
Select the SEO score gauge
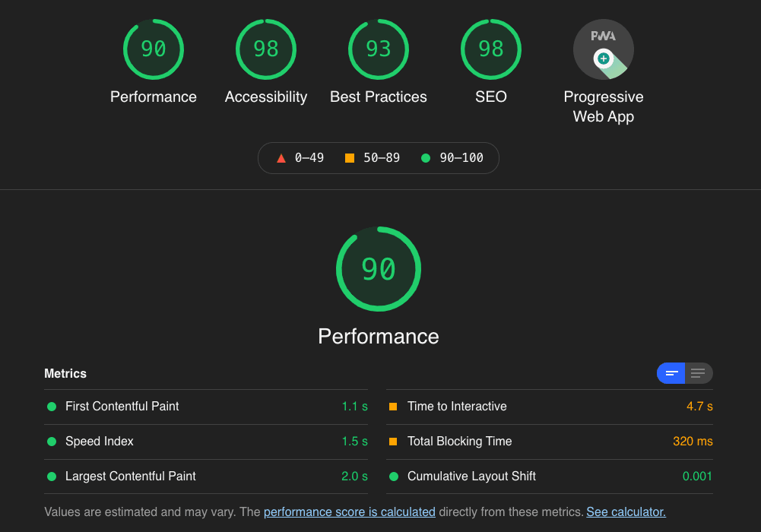[x=490, y=49]
